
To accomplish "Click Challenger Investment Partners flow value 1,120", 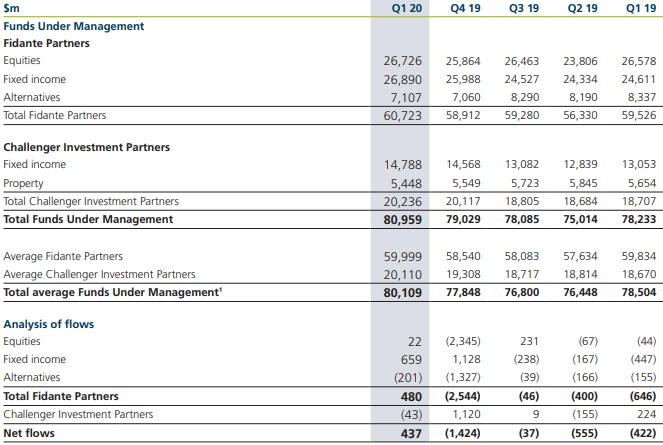I will click(466, 415).
